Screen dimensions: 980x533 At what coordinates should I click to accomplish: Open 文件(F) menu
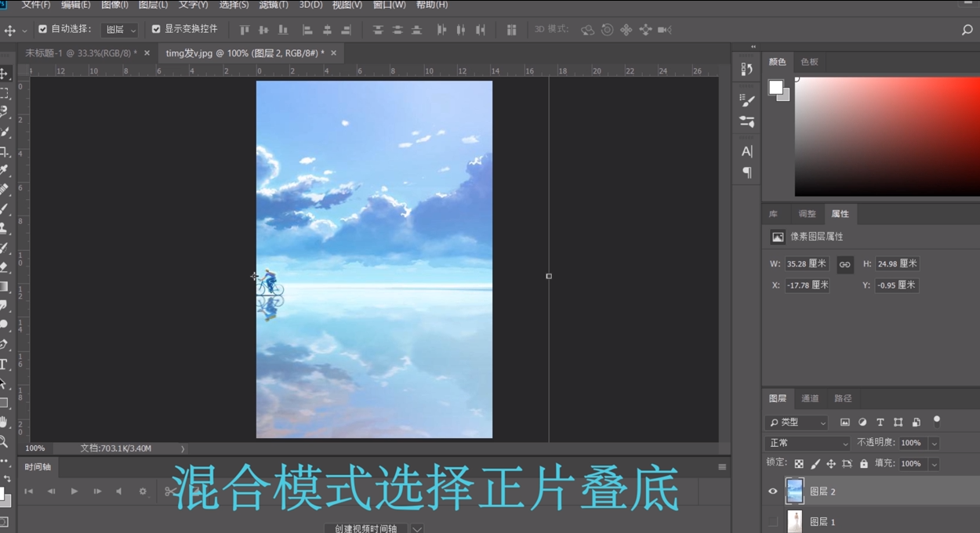click(36, 5)
